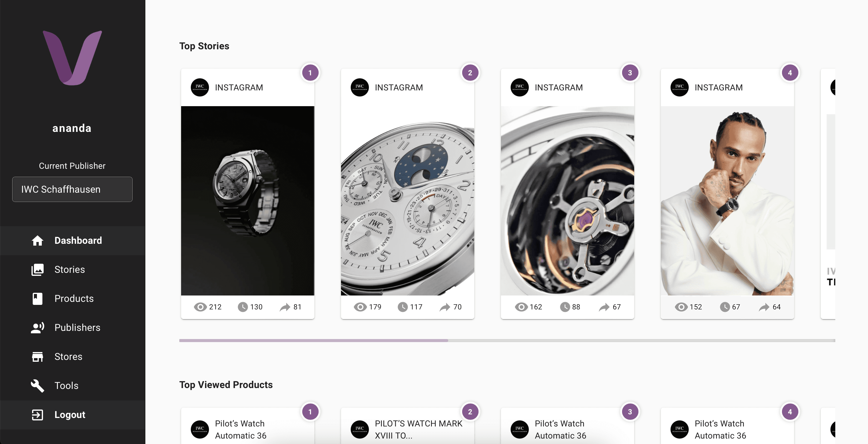Image resolution: width=868 pixels, height=444 pixels.
Task: Click the Stories gallery icon in sidebar
Action: (37, 269)
